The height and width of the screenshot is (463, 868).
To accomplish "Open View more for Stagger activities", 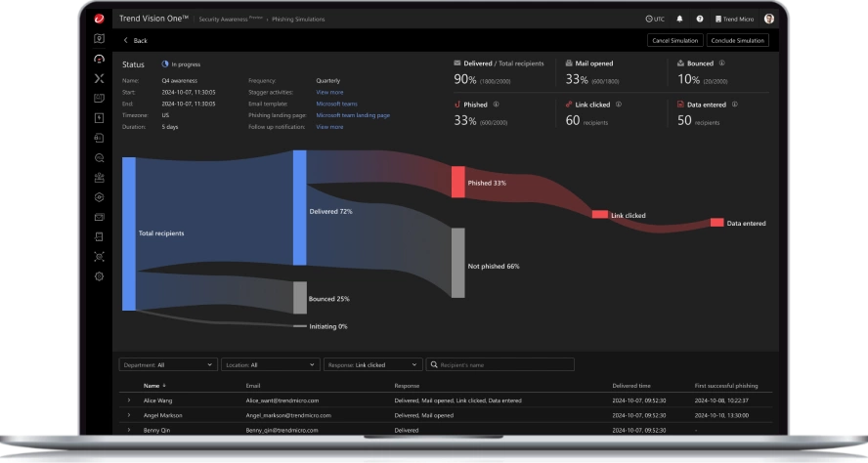I will tap(329, 93).
